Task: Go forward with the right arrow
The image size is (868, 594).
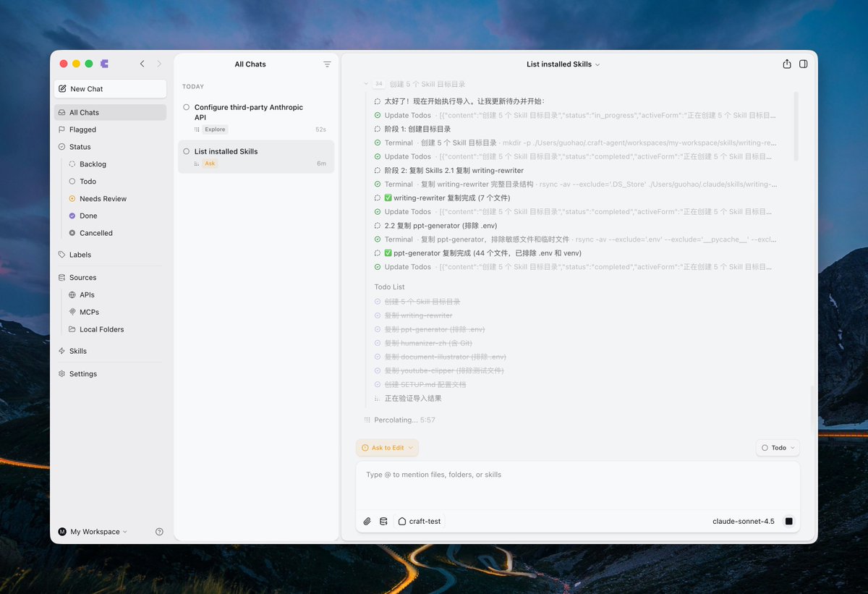Action: tap(159, 64)
